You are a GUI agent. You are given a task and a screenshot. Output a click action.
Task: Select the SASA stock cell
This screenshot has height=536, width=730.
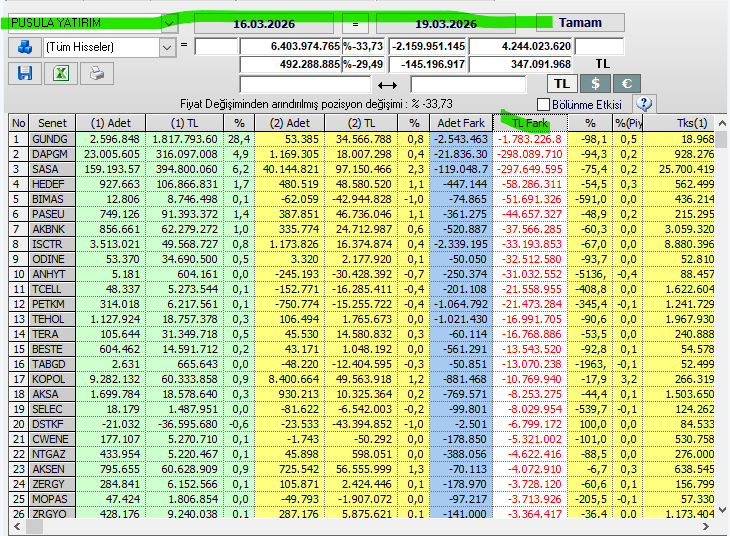pos(52,169)
